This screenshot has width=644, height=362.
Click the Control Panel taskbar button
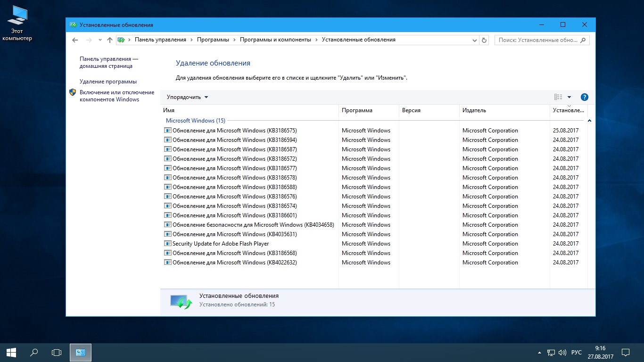81,353
